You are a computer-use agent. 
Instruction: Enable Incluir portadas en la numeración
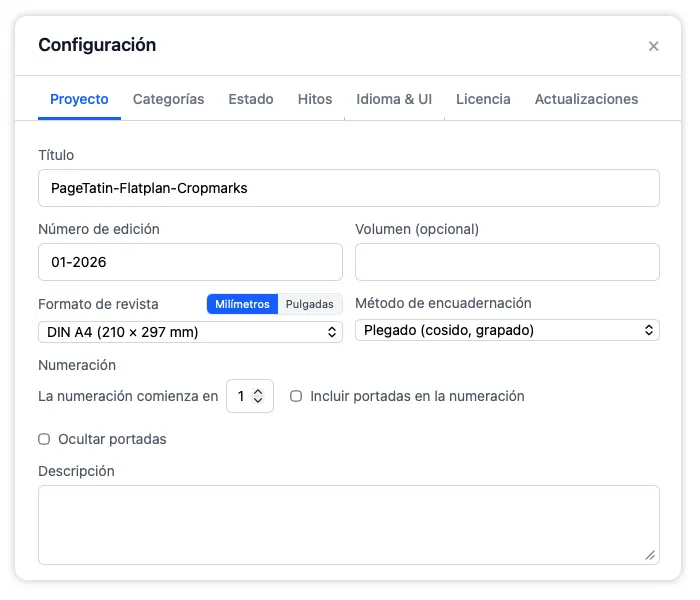(296, 396)
